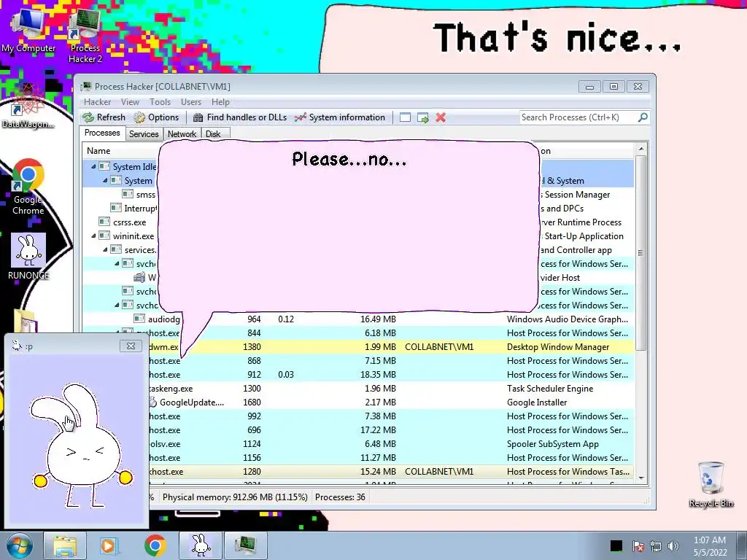Image resolution: width=747 pixels, height=560 pixels.
Task: Open the Windows Start menu
Action: pos(20,545)
